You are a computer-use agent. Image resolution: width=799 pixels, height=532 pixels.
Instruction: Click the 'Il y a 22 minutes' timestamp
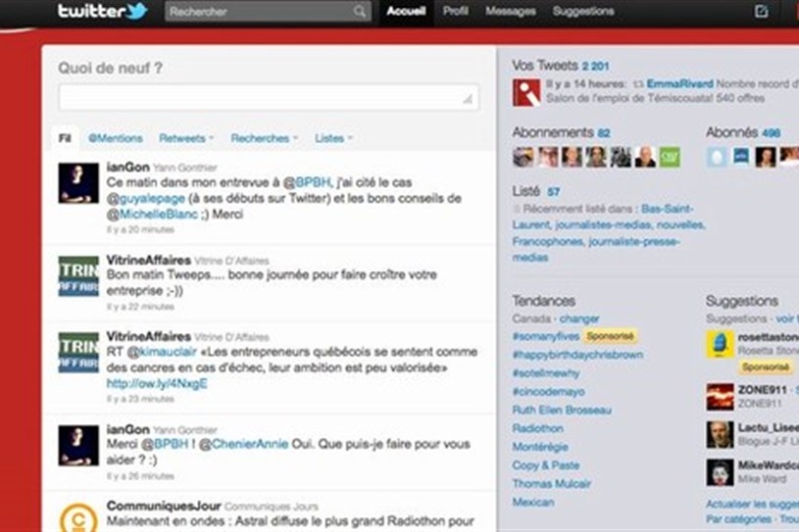tap(140, 307)
